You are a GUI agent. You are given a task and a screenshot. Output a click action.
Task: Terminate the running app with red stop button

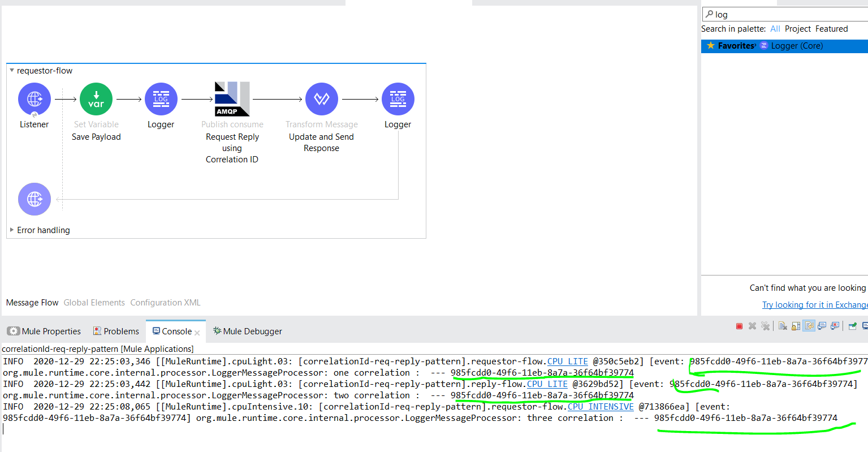(x=739, y=326)
